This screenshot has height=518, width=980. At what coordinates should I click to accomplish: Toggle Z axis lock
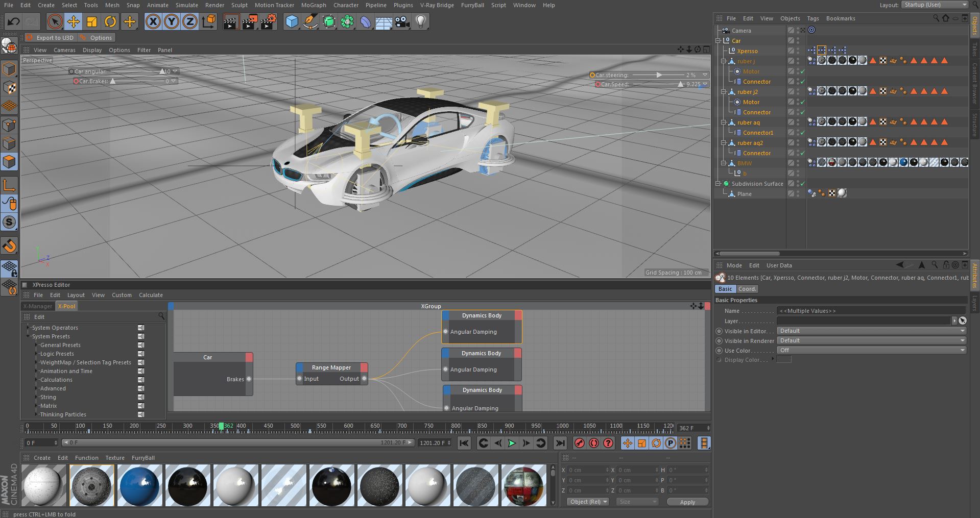coord(190,21)
